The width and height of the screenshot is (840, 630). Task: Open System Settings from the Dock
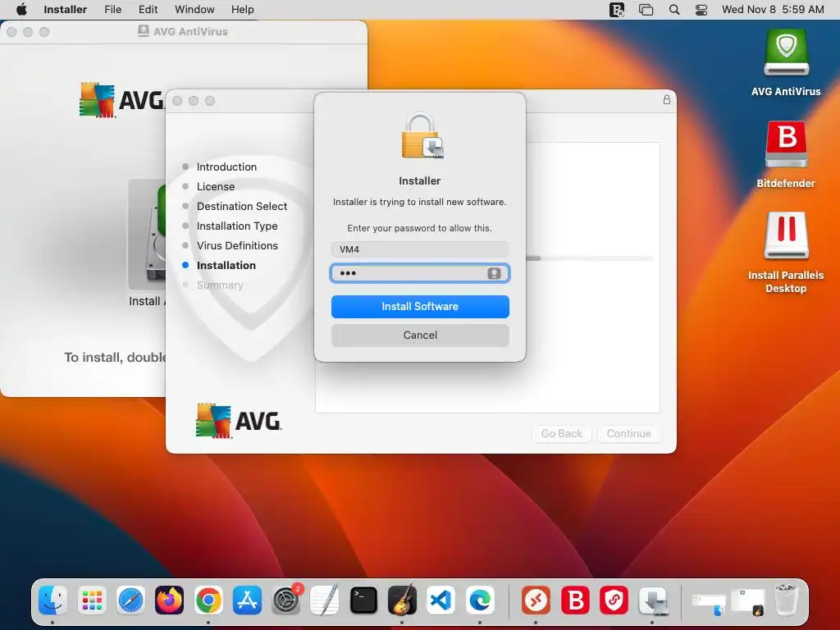286,600
